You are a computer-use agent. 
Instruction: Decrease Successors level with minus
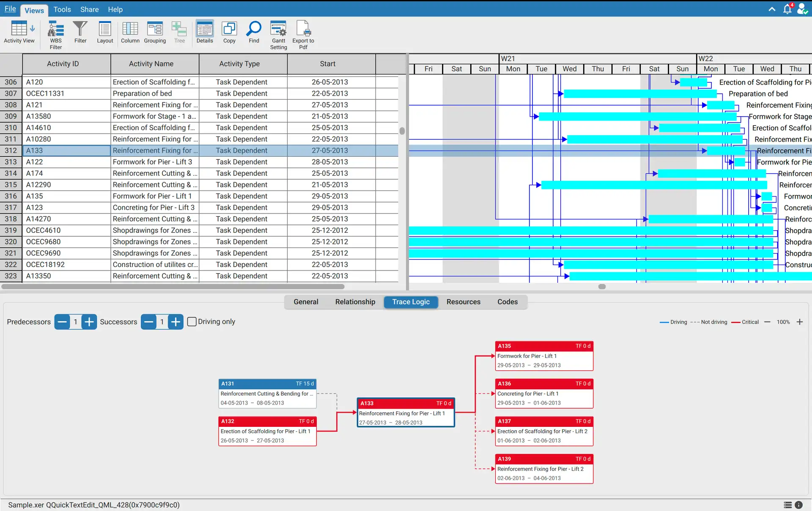pyautogui.click(x=148, y=322)
